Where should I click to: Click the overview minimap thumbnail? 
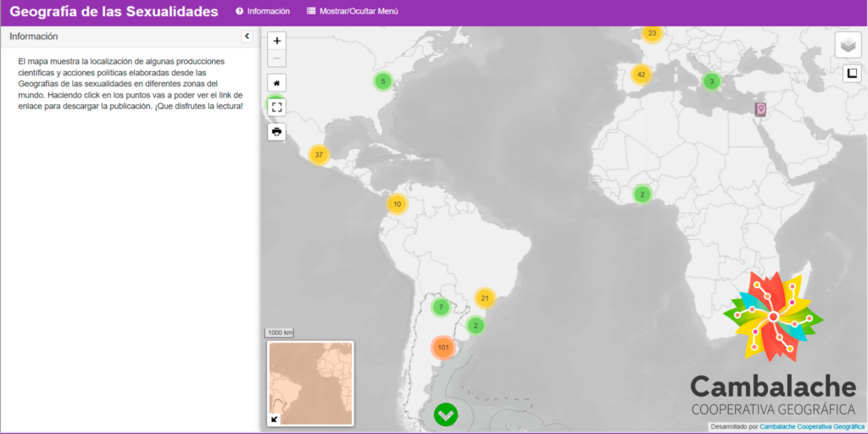click(x=310, y=383)
